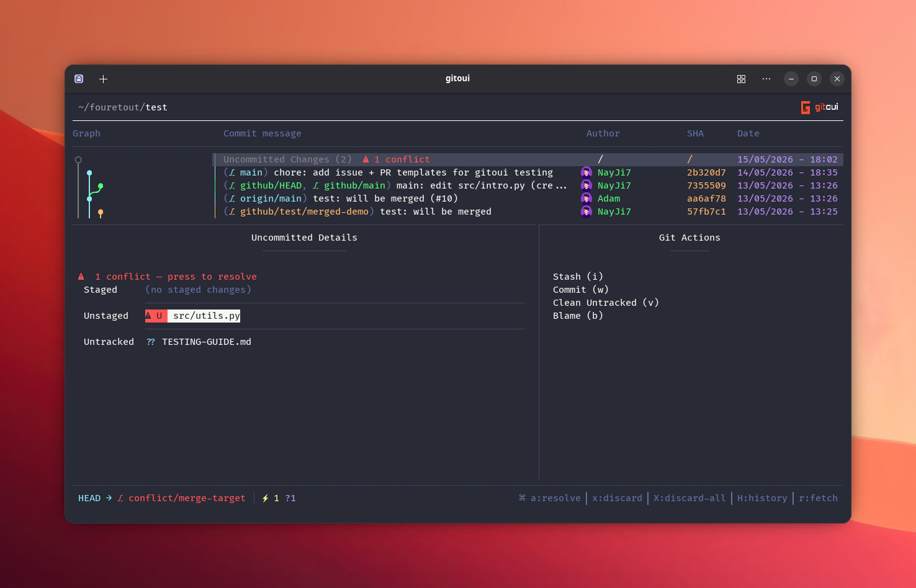Click the Uncommitted Details panel title
Screen dimensions: 916x588
coord(304,238)
